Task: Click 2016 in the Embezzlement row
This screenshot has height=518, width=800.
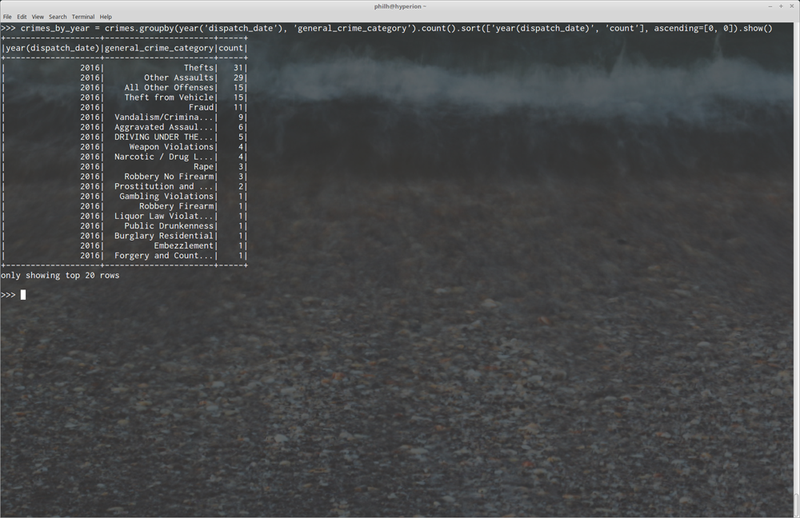Action: 90,245
